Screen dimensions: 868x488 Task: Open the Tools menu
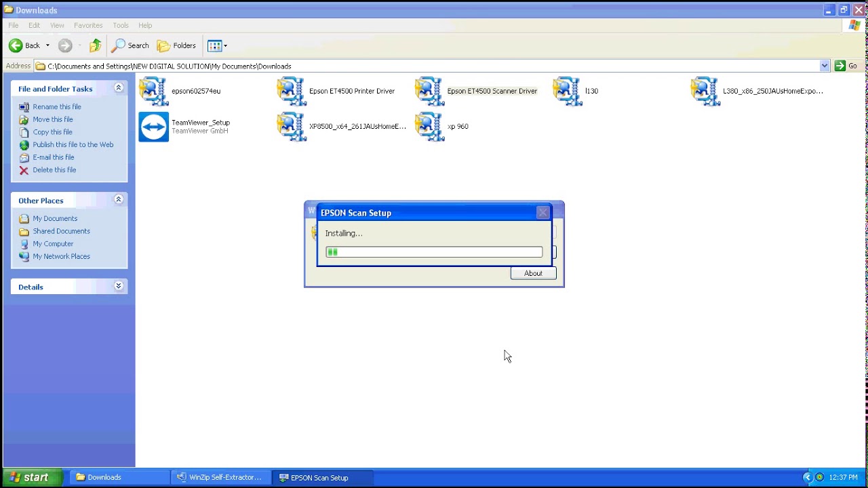coord(121,25)
